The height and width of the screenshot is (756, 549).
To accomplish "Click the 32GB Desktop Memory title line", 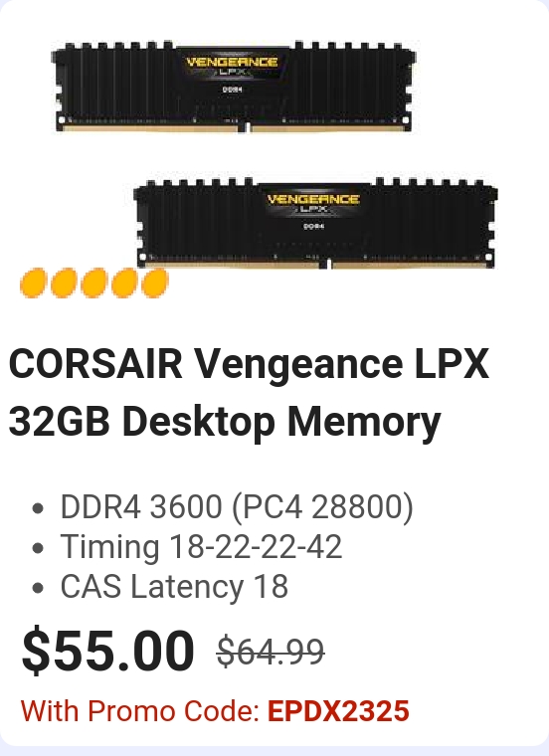I will 225,422.
